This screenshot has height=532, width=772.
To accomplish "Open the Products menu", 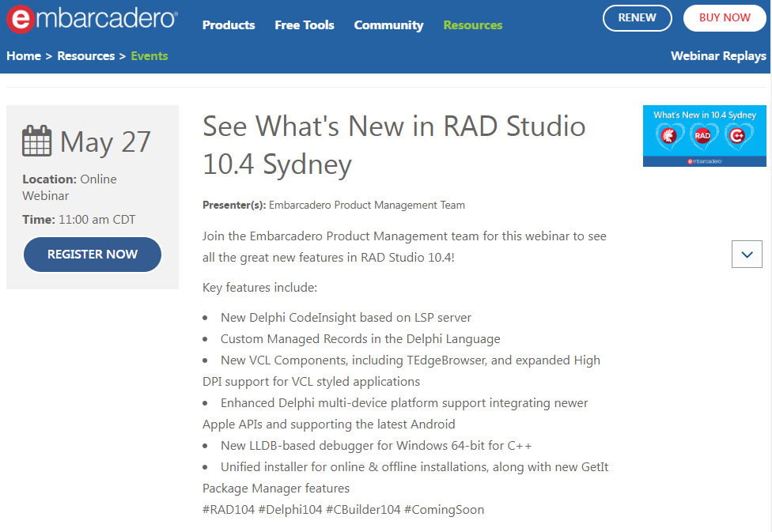I will click(x=229, y=25).
